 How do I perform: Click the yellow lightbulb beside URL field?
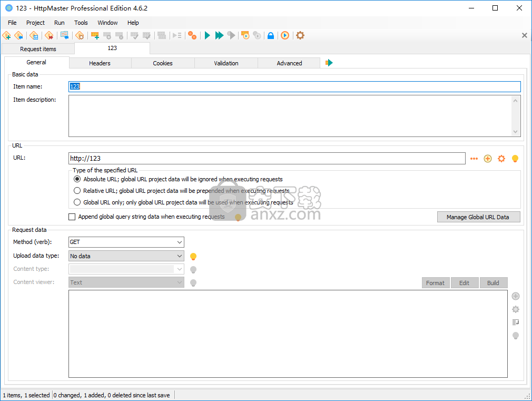[x=515, y=159]
